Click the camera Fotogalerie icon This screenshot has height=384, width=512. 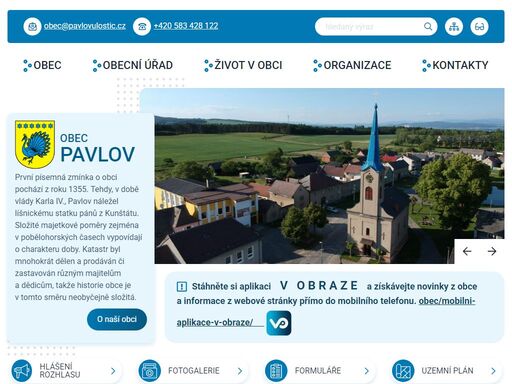[x=150, y=371]
